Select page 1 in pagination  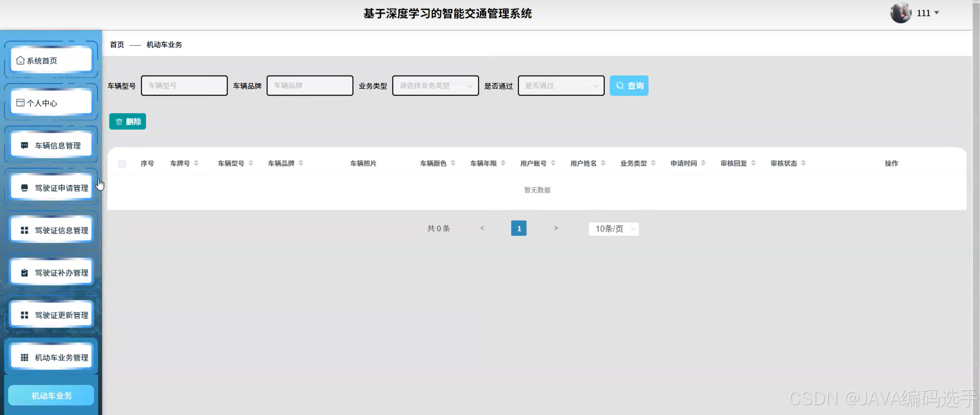click(519, 228)
